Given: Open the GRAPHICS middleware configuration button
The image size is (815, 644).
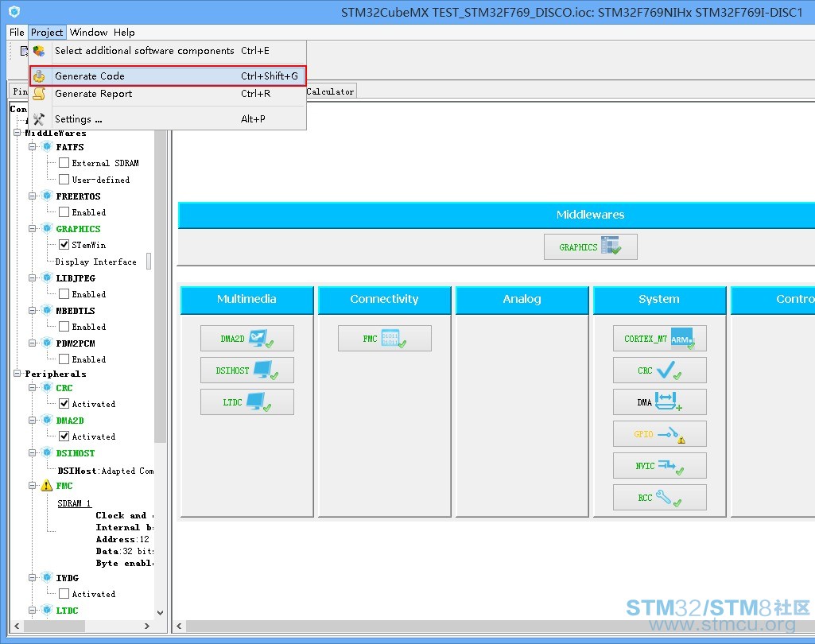Looking at the screenshot, I should click(x=591, y=247).
